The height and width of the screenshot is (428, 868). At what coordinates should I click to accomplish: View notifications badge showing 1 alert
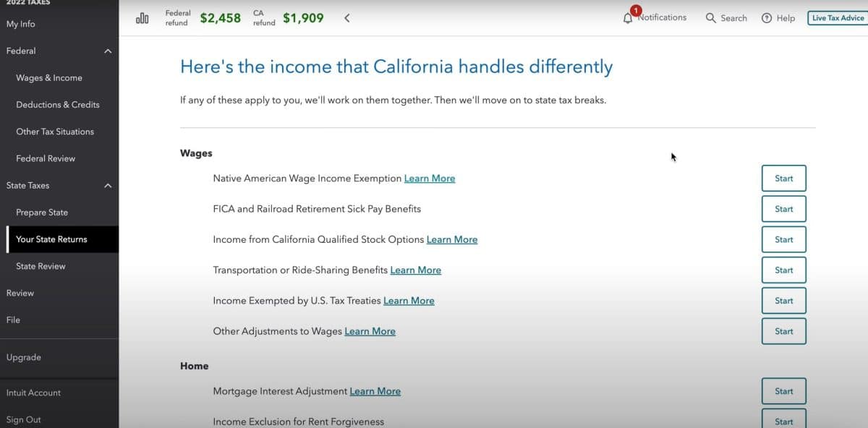point(636,10)
